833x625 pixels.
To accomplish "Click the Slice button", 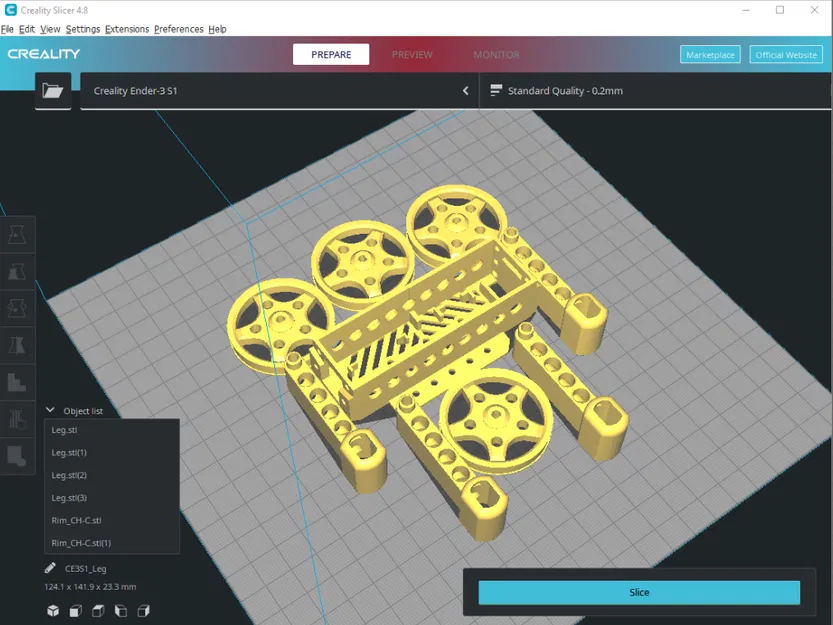I will pyautogui.click(x=638, y=592).
